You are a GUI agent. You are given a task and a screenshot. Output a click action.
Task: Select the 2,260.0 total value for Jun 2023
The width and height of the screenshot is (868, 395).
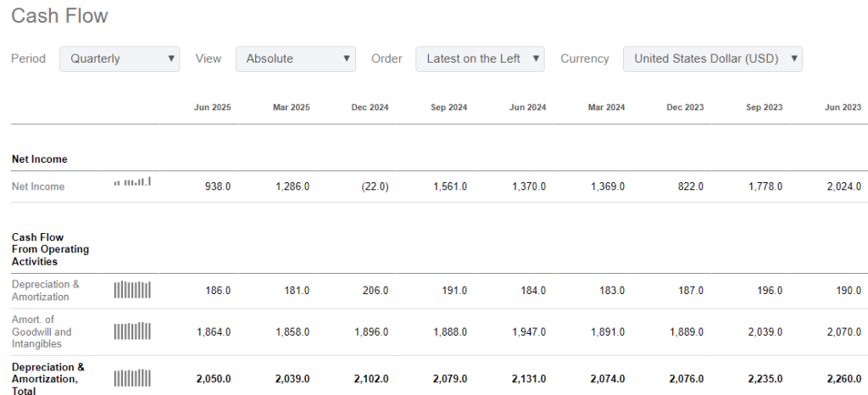click(843, 378)
